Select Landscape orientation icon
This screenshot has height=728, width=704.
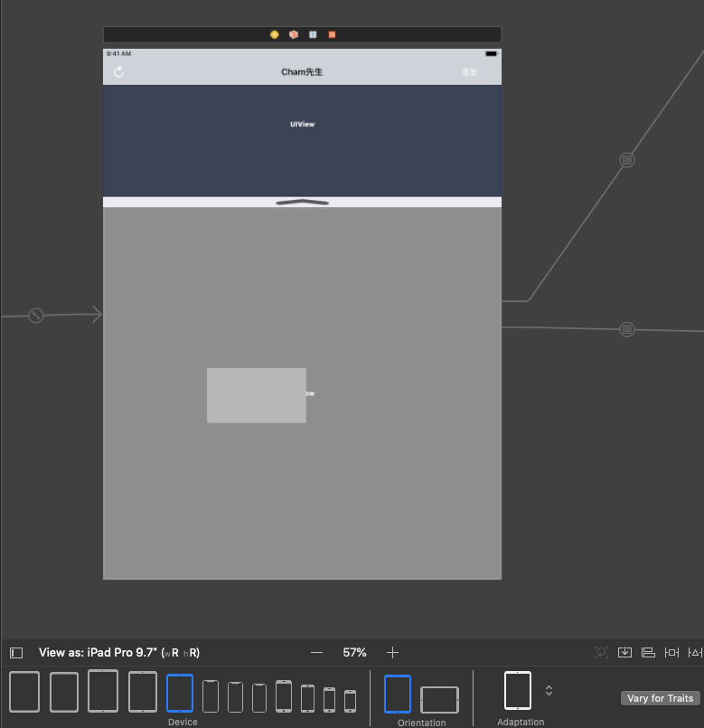[x=439, y=700]
